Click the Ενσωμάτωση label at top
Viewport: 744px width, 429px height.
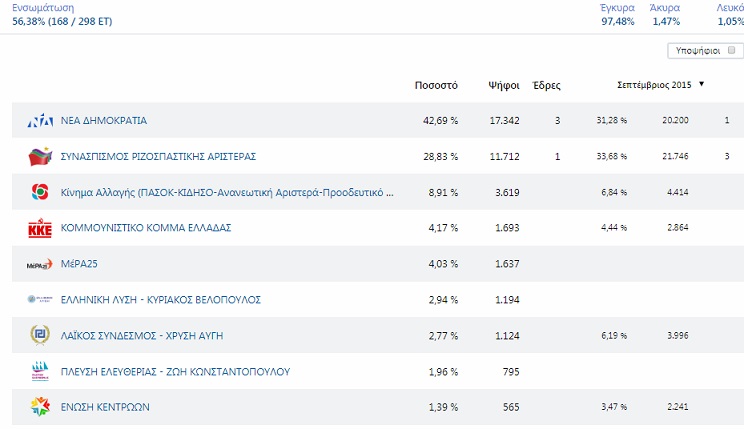coord(43,7)
